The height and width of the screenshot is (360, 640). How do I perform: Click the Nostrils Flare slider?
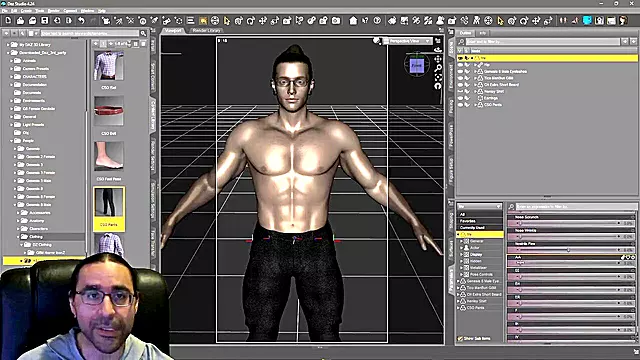(x=570, y=250)
